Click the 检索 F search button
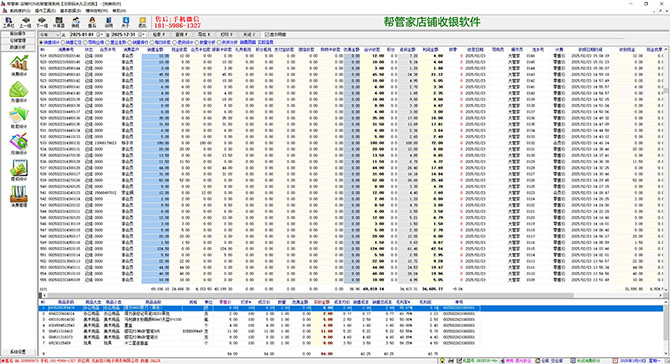The width and height of the screenshot is (670, 364). 159,34
